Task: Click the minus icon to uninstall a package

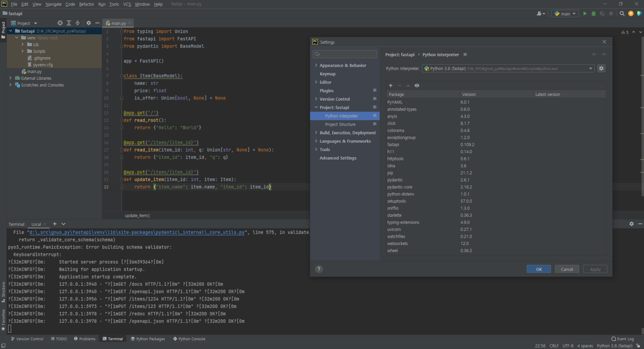Action: (x=399, y=85)
